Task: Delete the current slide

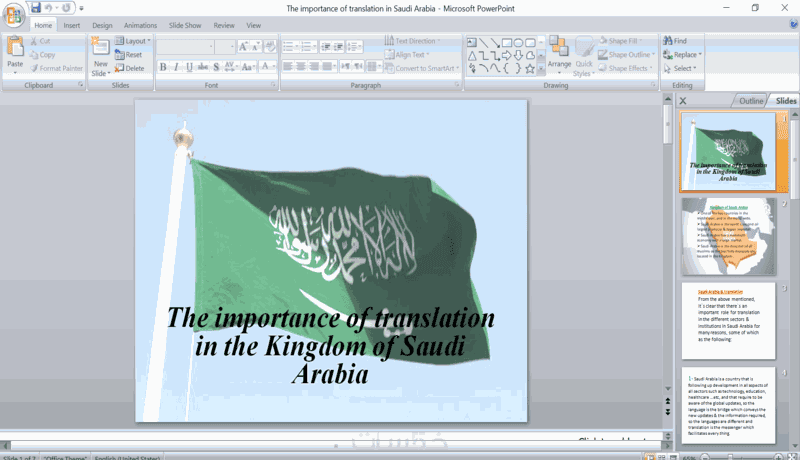Action: click(130, 68)
